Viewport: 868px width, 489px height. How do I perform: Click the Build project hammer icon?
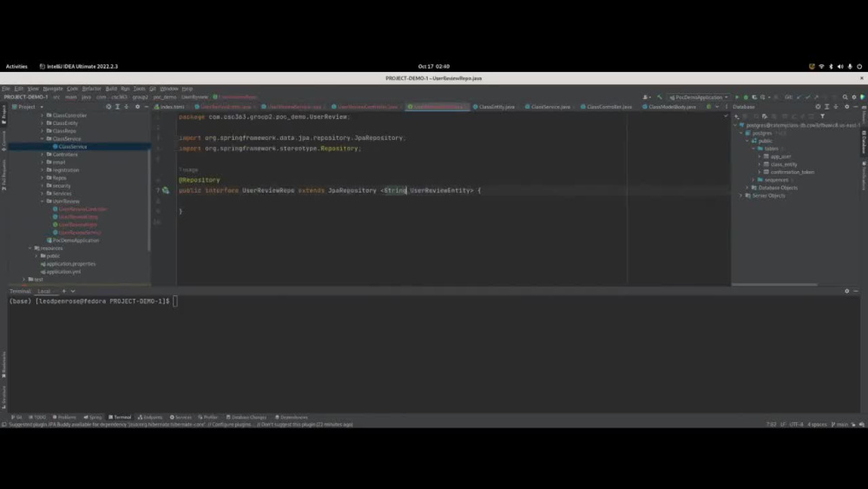660,97
